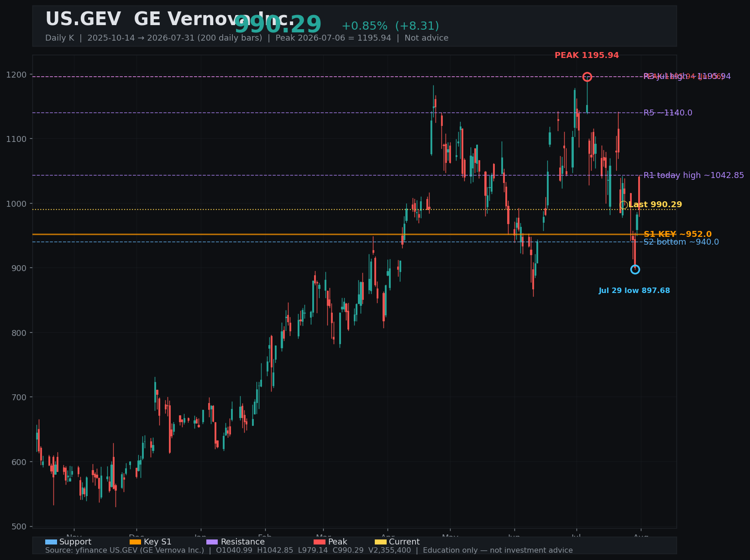The image size is (750, 560).
Task: Click the blue Support legend swatch
Action: tap(51, 542)
